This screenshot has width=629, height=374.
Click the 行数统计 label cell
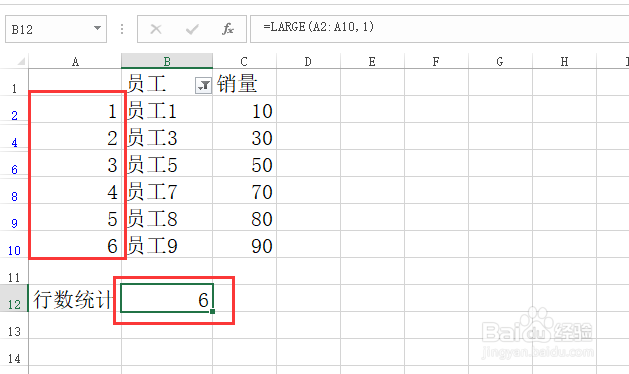[x=75, y=298]
